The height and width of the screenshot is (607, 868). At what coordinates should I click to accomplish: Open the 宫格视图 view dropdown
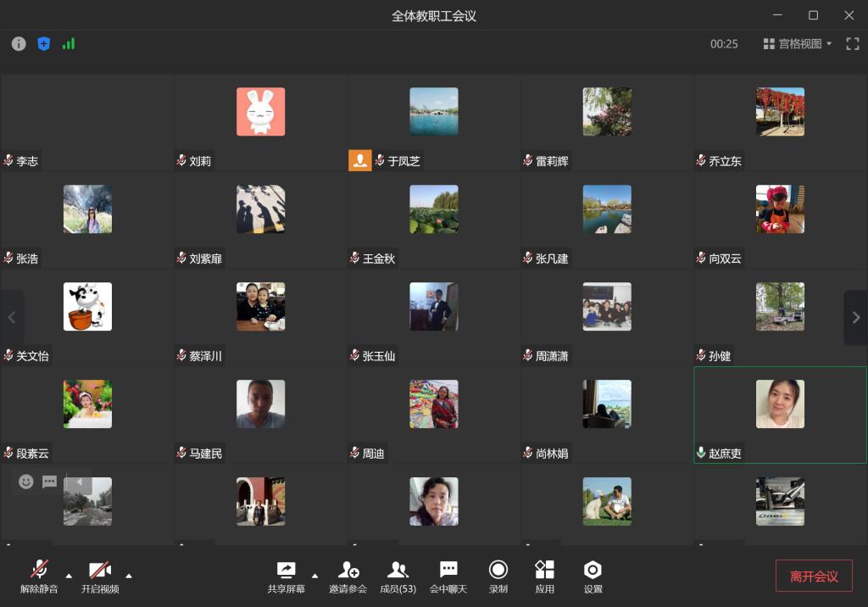[798, 44]
